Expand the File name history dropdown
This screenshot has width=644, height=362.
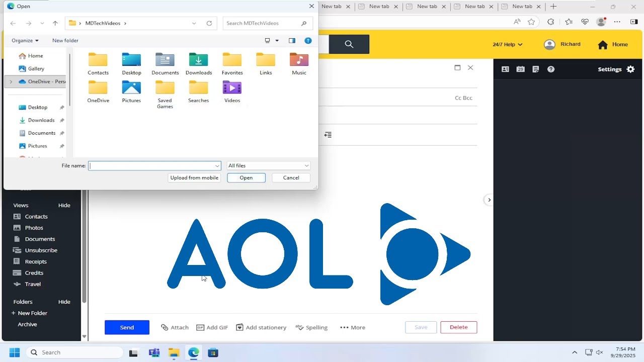pos(217,166)
